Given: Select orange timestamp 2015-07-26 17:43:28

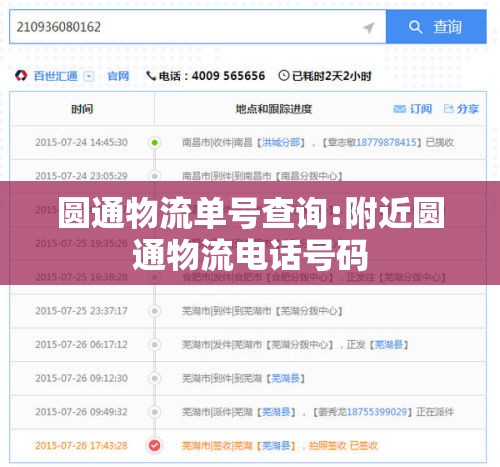Looking at the screenshot, I should click(81, 445).
